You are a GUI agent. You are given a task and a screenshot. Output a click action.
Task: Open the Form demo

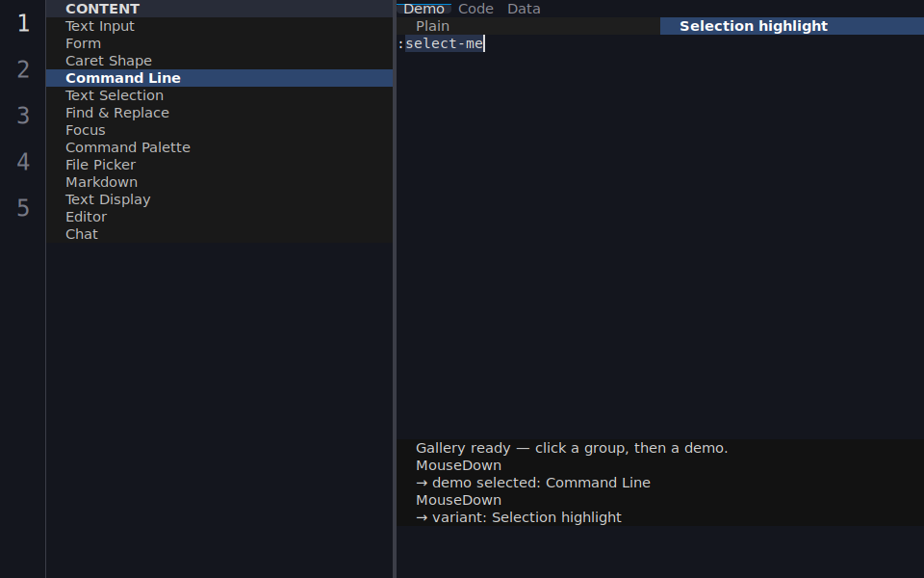219,43
